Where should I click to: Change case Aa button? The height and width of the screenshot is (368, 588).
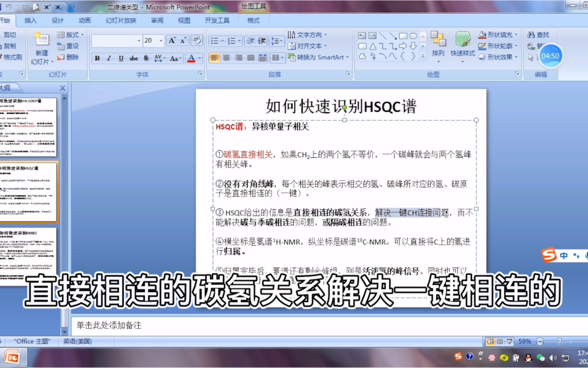point(175,58)
